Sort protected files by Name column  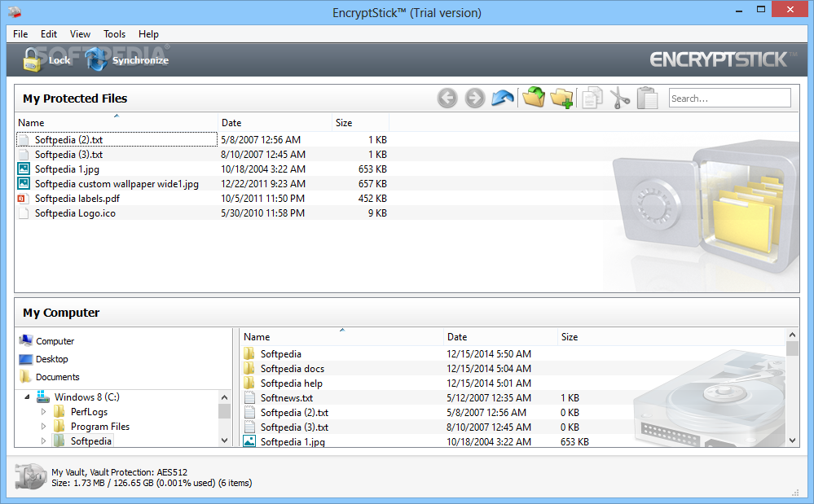point(117,122)
